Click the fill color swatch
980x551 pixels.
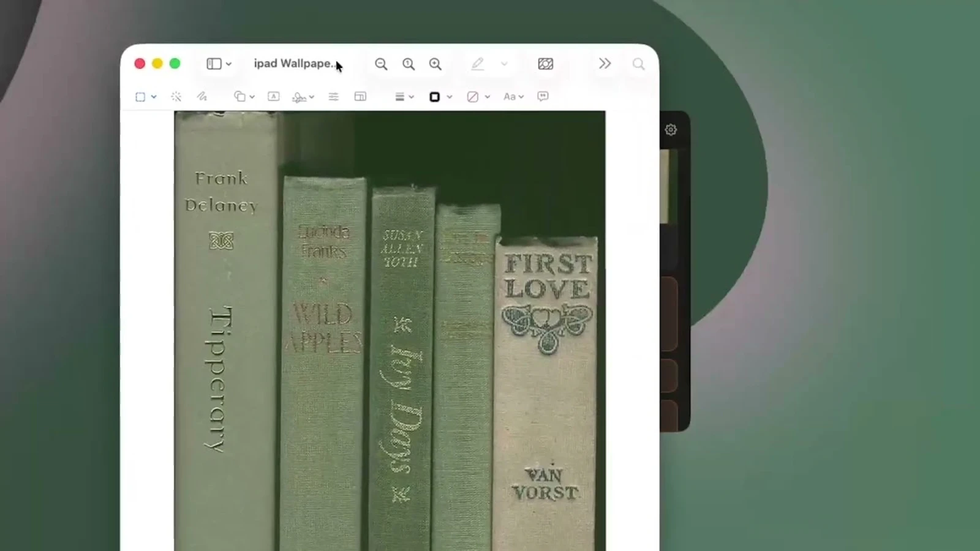[x=473, y=97]
